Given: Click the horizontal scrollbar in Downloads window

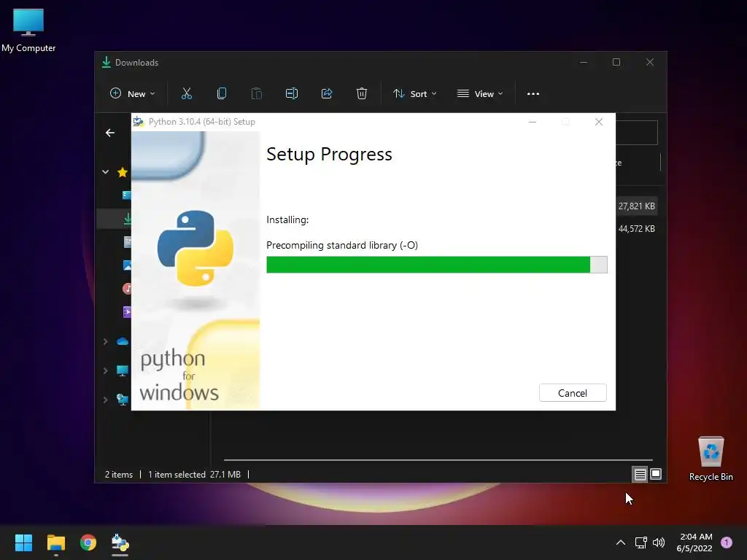Looking at the screenshot, I should [438, 460].
